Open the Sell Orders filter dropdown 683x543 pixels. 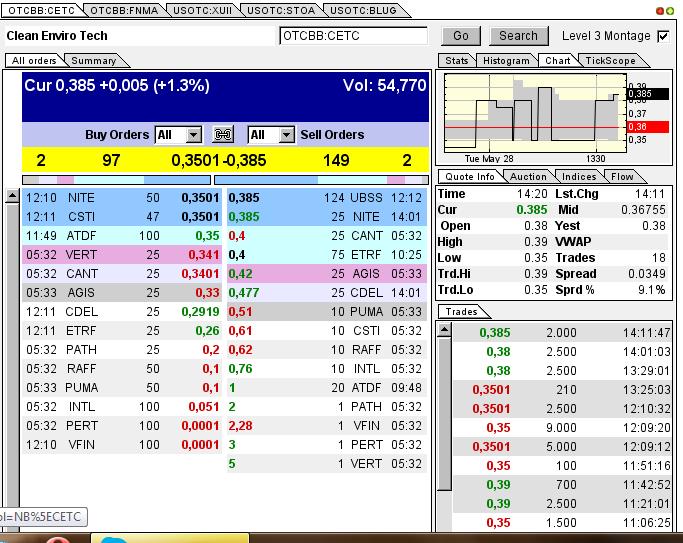[286, 135]
